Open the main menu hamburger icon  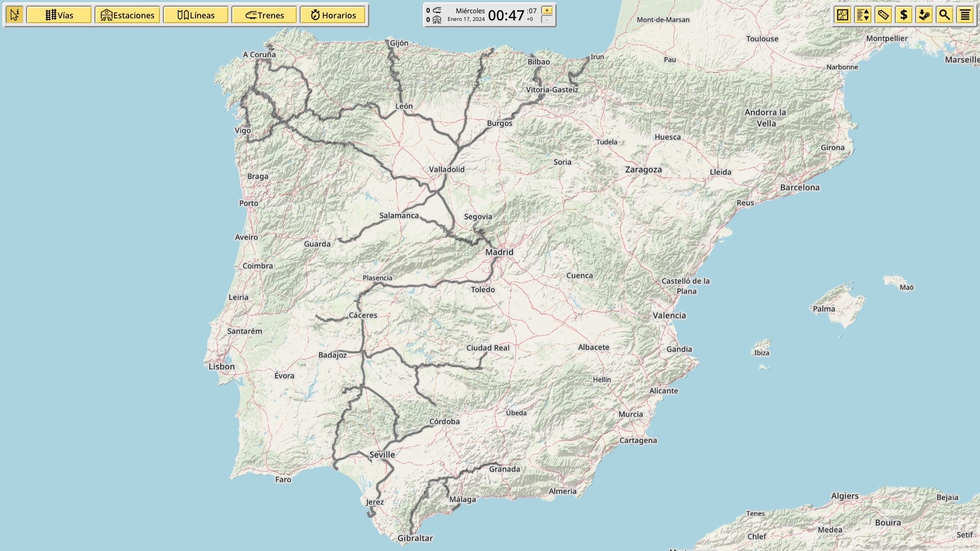click(965, 15)
